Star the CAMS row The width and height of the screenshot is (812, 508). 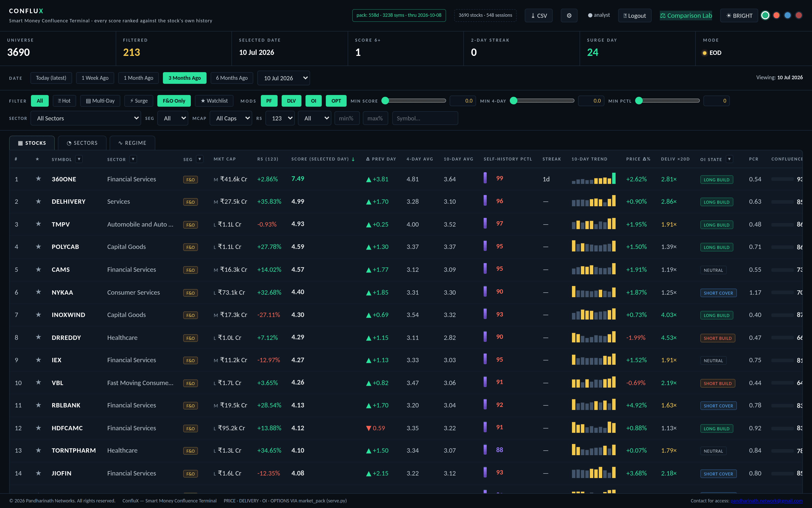tap(38, 269)
